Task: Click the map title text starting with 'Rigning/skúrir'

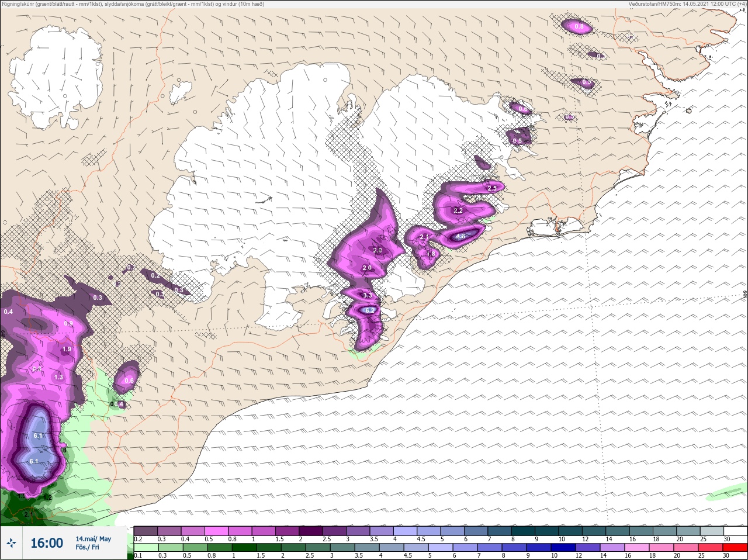Action: (x=133, y=4)
